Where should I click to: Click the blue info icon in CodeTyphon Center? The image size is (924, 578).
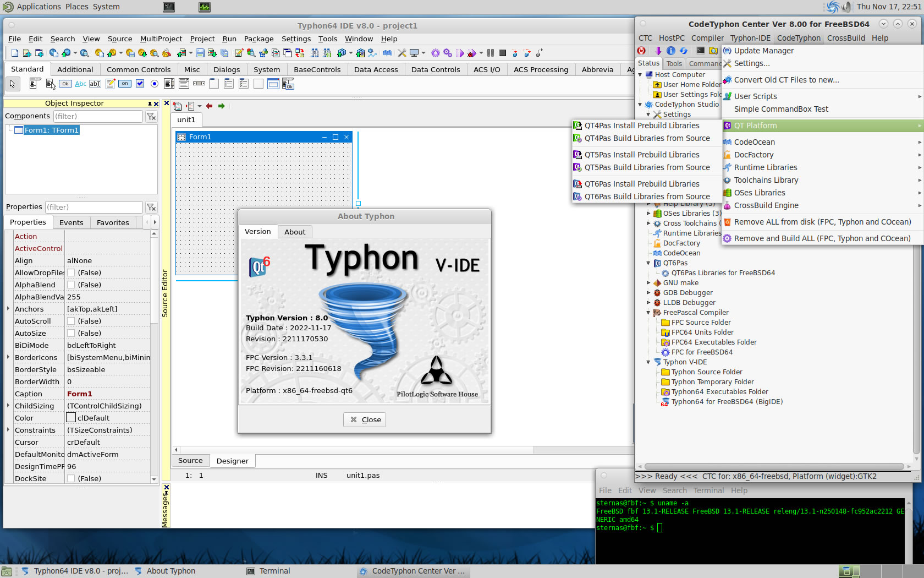pyautogui.click(x=670, y=51)
